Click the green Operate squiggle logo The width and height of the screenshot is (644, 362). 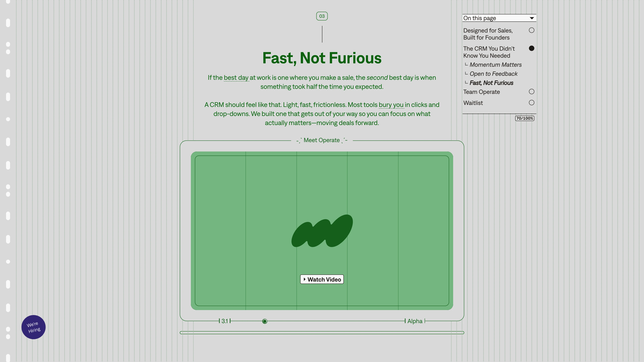click(x=322, y=231)
